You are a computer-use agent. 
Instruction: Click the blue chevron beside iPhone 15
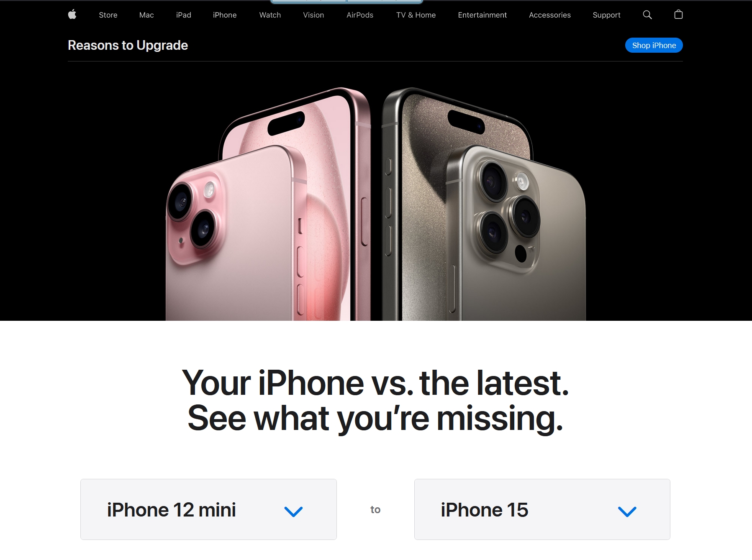coord(627,511)
